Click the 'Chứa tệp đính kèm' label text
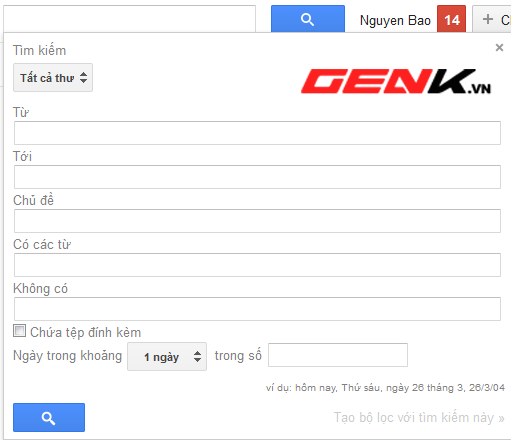Viewport: 511px width, 440px height. tap(86, 332)
